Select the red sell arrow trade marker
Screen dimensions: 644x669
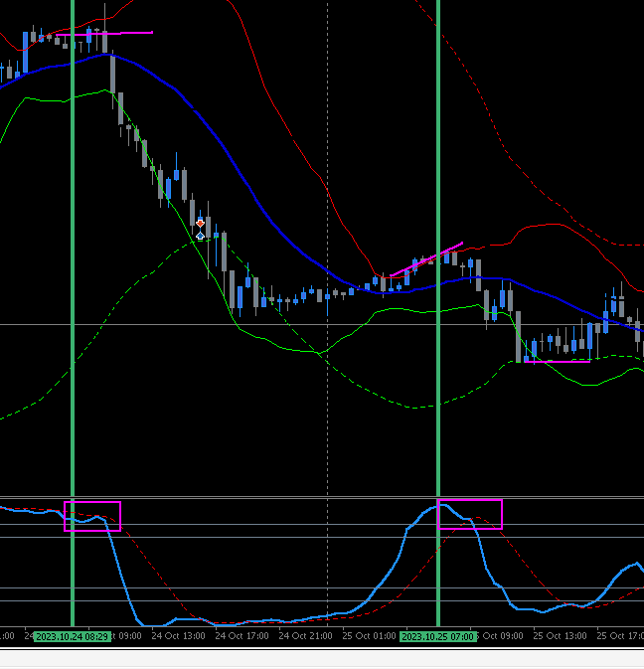200,224
